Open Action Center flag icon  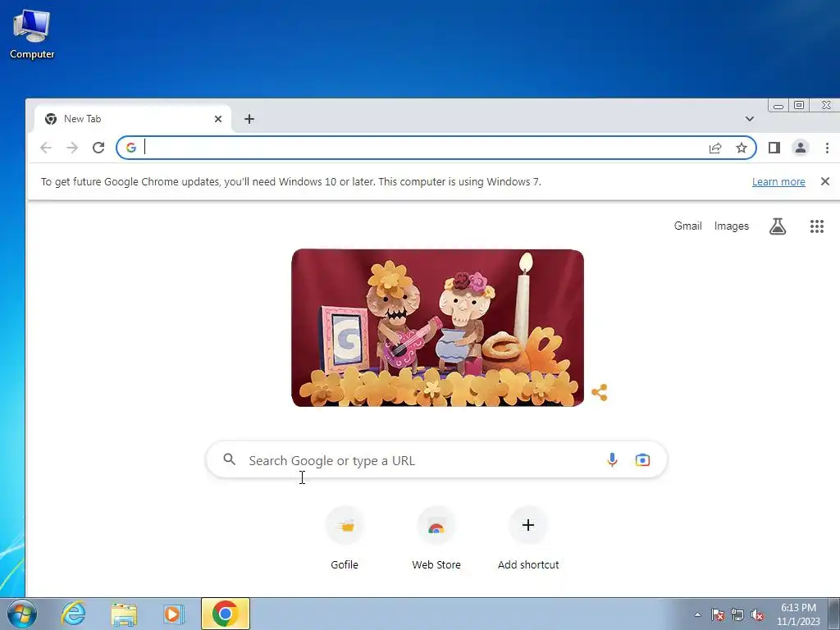(717, 615)
